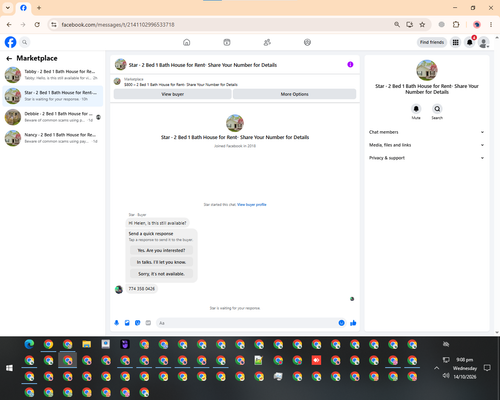
Task: Open the Facebook menu grid icon
Action: (x=455, y=42)
